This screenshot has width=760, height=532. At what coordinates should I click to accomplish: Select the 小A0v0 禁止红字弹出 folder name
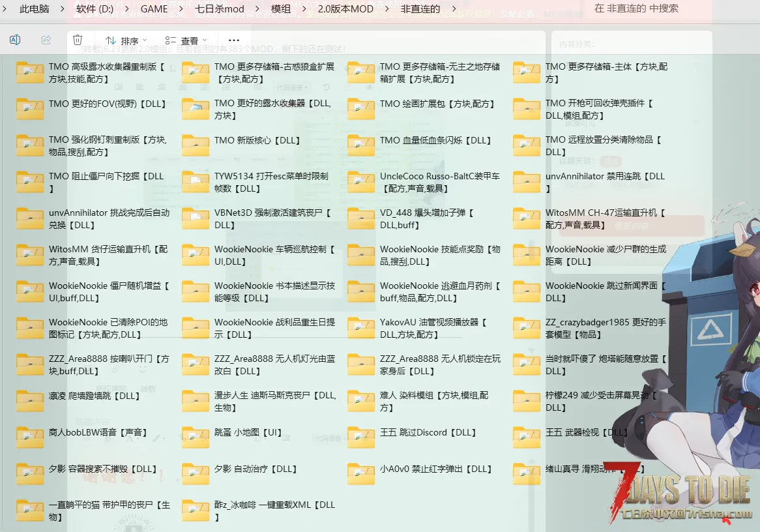(436, 469)
